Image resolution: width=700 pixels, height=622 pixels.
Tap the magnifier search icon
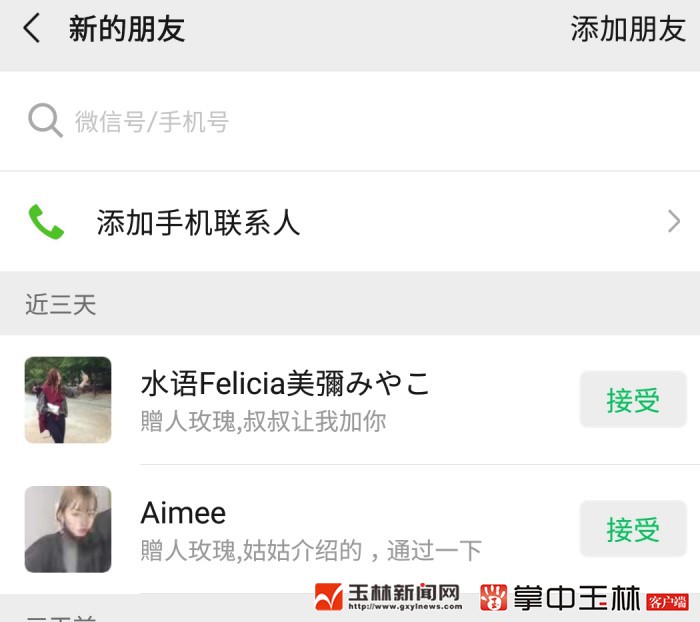coord(45,121)
